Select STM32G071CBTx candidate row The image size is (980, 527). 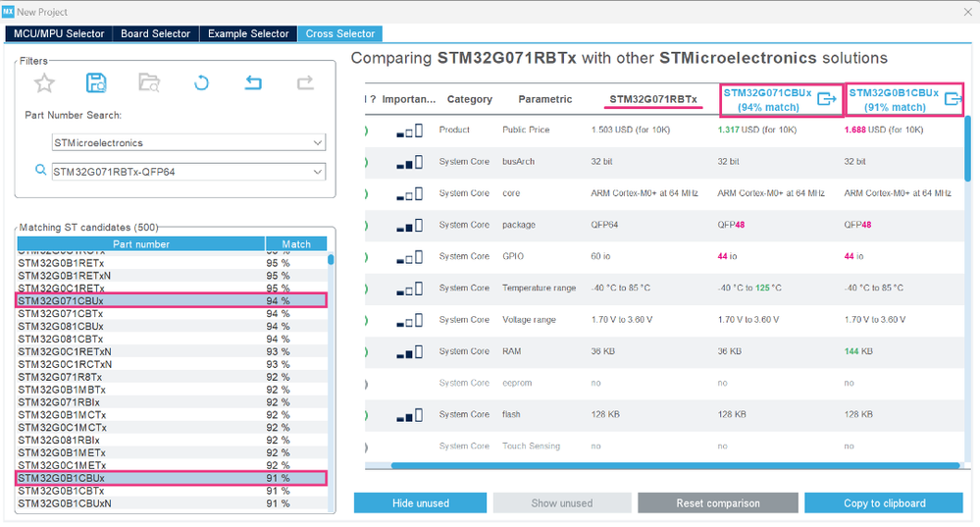(x=171, y=314)
